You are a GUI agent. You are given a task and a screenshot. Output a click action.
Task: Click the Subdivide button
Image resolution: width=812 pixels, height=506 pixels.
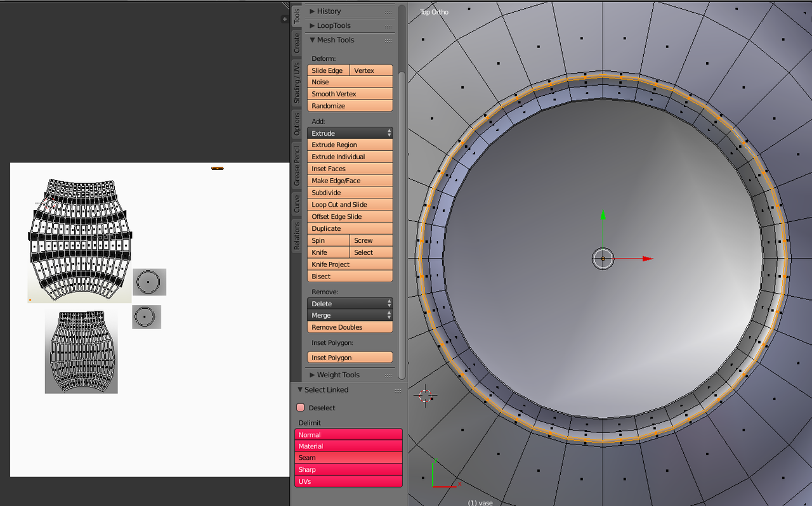click(350, 193)
